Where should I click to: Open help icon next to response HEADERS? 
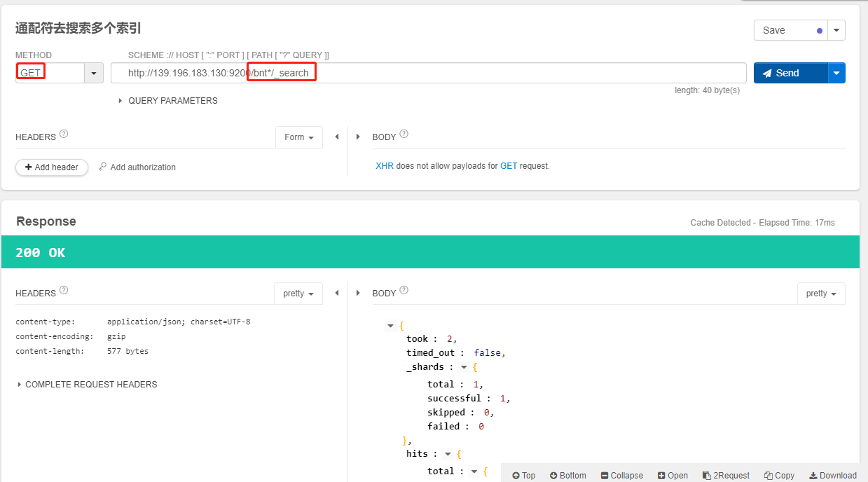[x=64, y=290]
